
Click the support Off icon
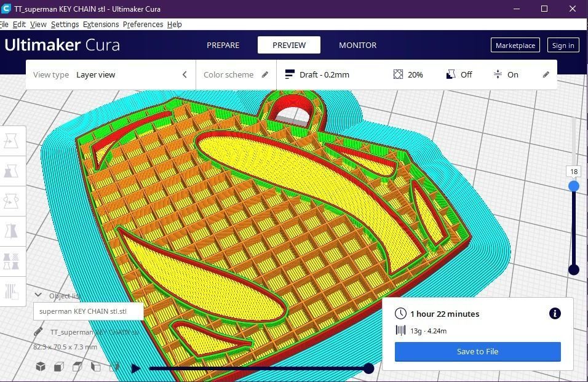[x=451, y=74]
